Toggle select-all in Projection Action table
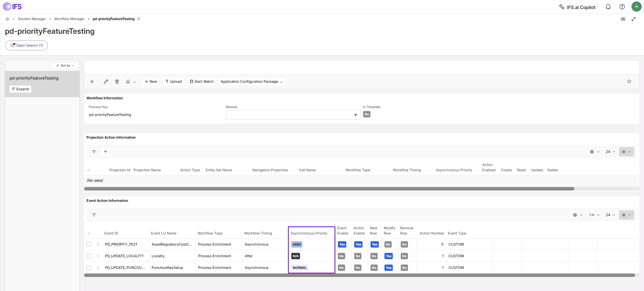This screenshot has width=644, height=291. click(89, 170)
